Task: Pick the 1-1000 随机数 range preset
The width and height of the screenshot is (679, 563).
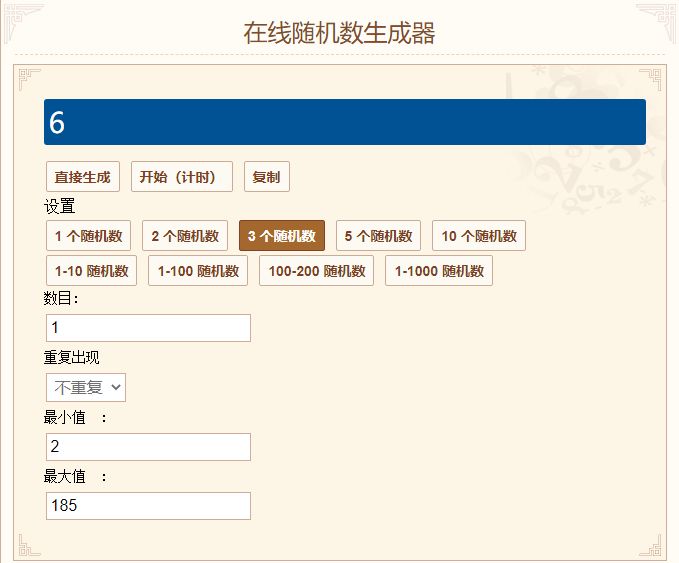Action: tap(439, 271)
